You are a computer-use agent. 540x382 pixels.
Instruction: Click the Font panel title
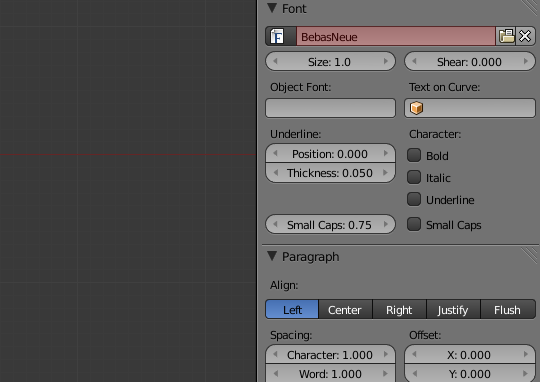point(294,9)
